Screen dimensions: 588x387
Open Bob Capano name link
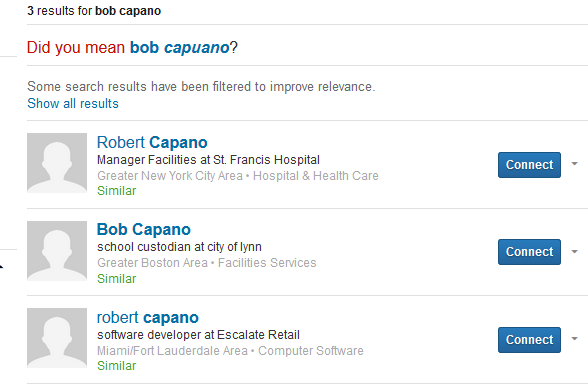[144, 230]
